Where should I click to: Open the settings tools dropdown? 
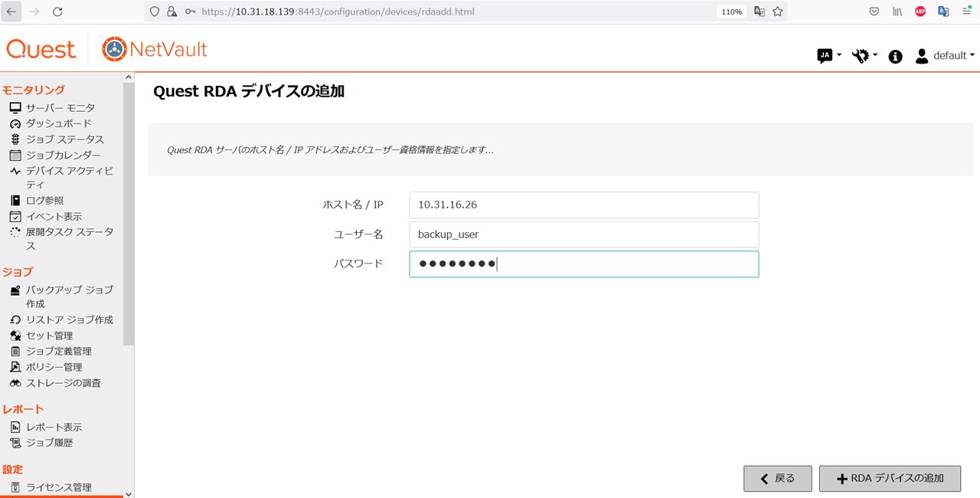[865, 56]
